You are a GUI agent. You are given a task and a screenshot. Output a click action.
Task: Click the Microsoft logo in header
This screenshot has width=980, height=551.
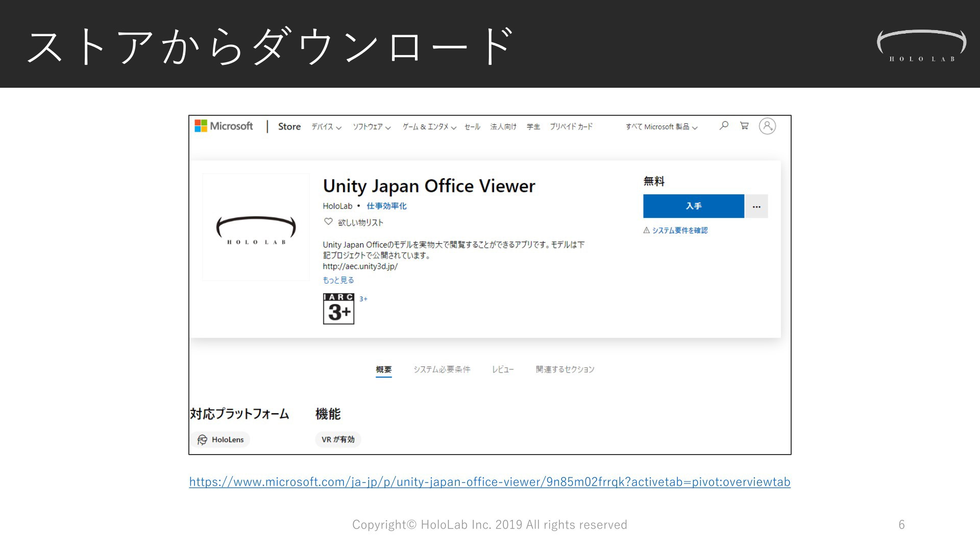224,126
